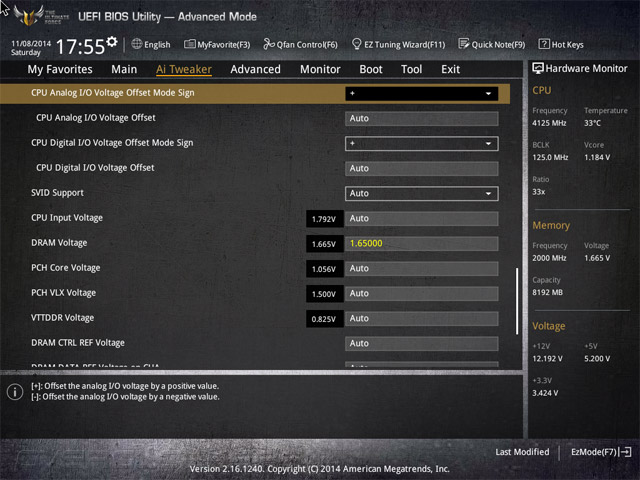Open the SVID Support dropdown
Viewport: 640px width, 480px height.
(422, 193)
